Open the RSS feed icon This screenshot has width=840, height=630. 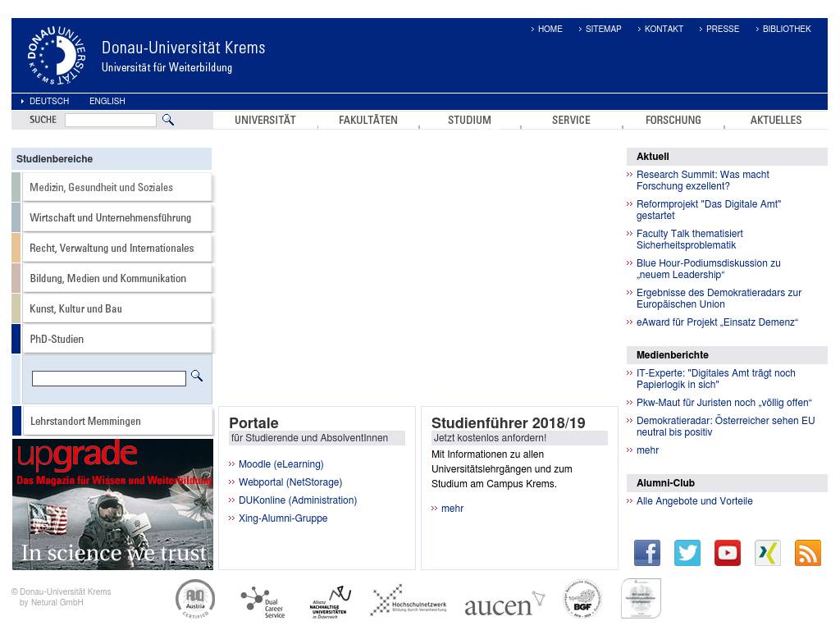808,553
